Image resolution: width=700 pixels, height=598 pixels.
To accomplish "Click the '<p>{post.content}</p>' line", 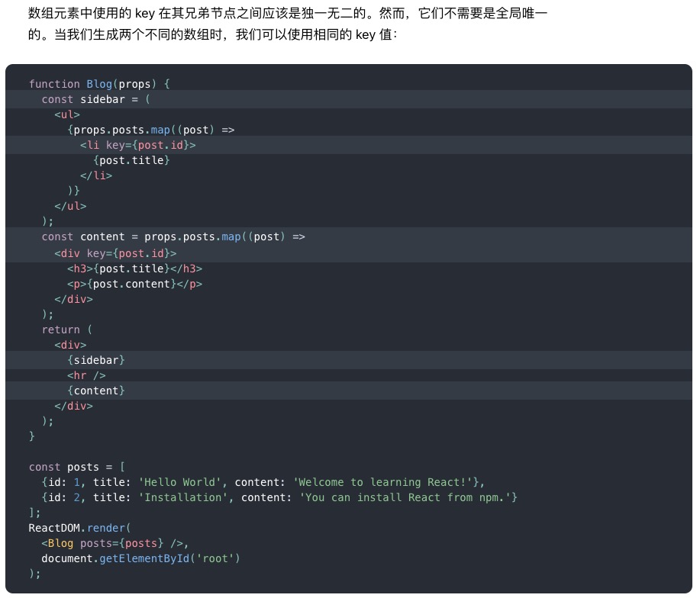I will pyautogui.click(x=134, y=284).
